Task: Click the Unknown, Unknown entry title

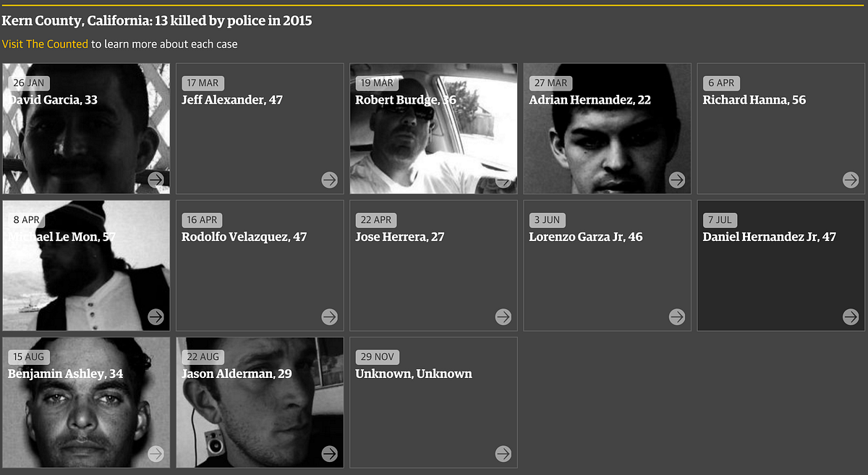Action: click(413, 374)
